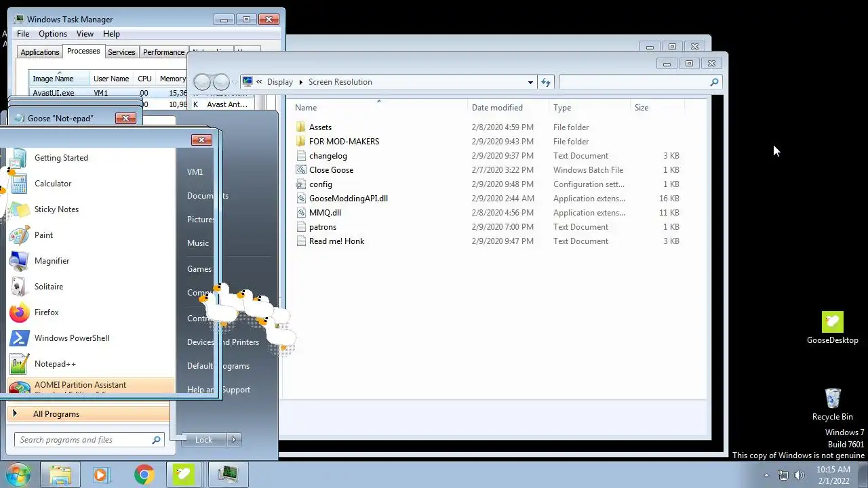
Task: Select the MMQ.dll file icon
Action: tap(301, 213)
